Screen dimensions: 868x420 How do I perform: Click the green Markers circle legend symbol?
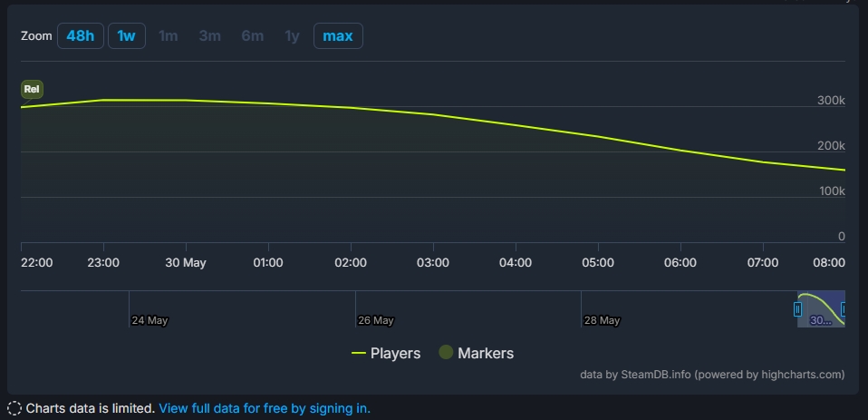(446, 352)
